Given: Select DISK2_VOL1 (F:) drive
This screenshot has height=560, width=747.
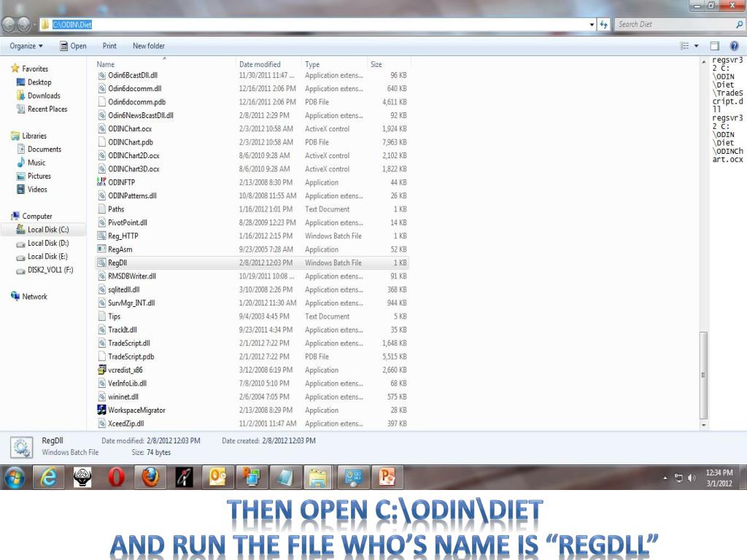Looking at the screenshot, I should coord(44,270).
